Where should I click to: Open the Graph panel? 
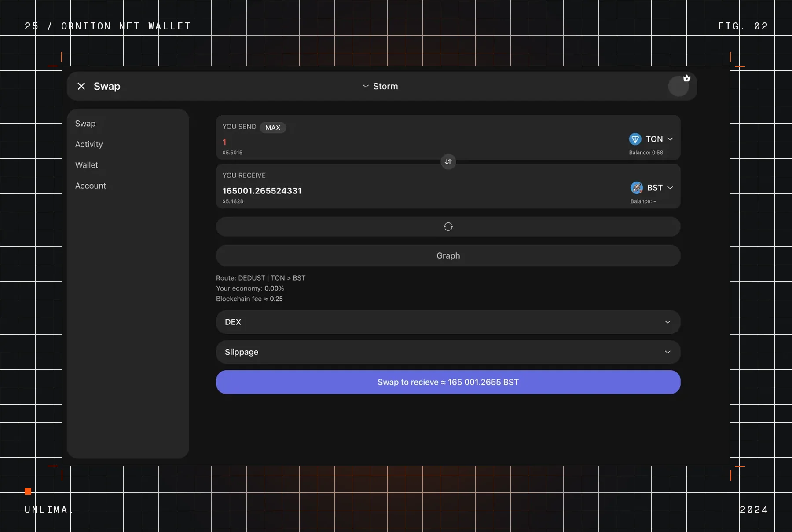click(448, 255)
